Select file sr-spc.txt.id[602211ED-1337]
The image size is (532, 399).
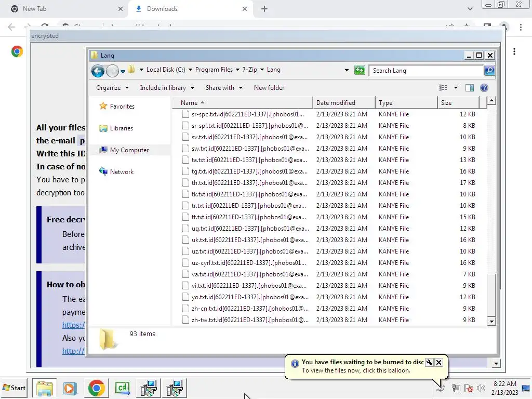(248, 114)
